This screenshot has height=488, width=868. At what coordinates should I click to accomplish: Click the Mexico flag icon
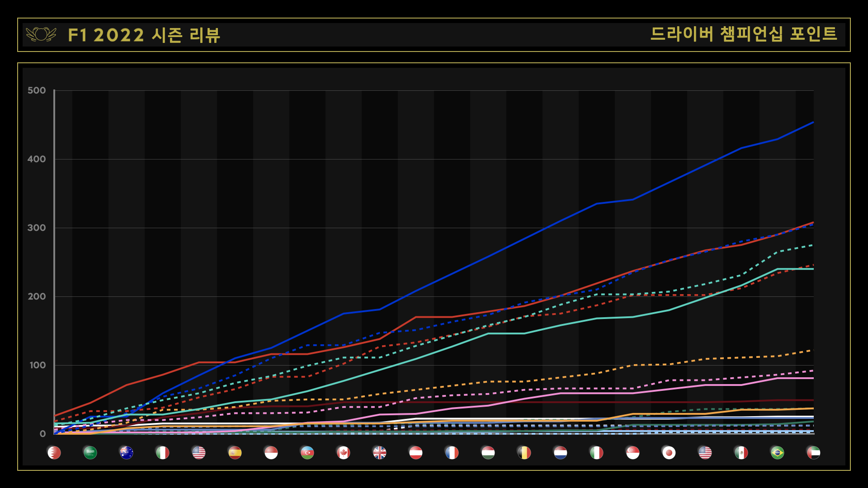tap(741, 452)
